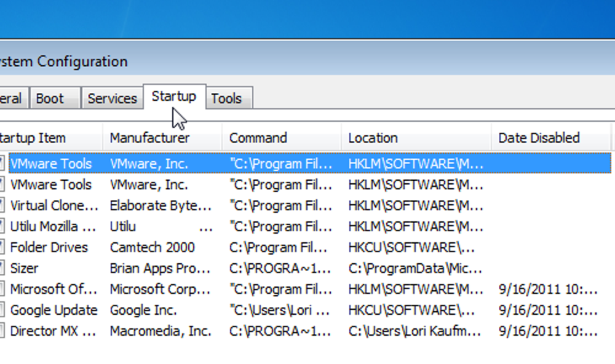The width and height of the screenshot is (615, 364).
Task: Disable the Sizer startup entry
Action: [3, 268]
